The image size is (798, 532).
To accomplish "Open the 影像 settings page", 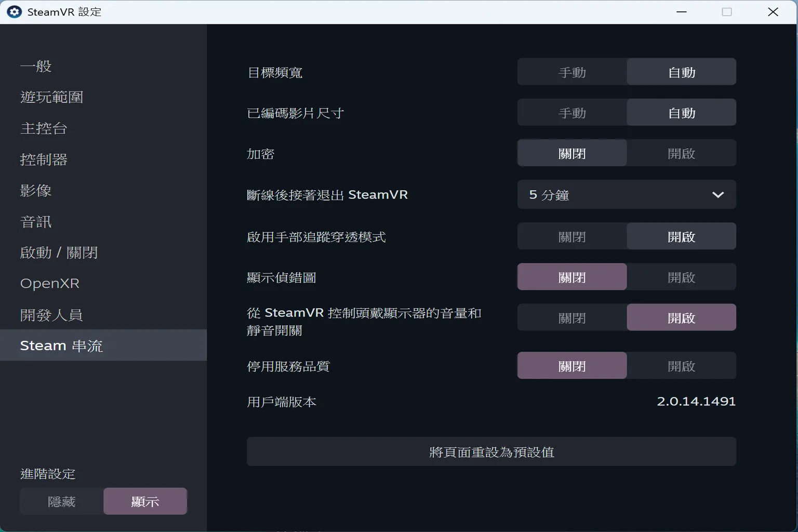I will [35, 191].
